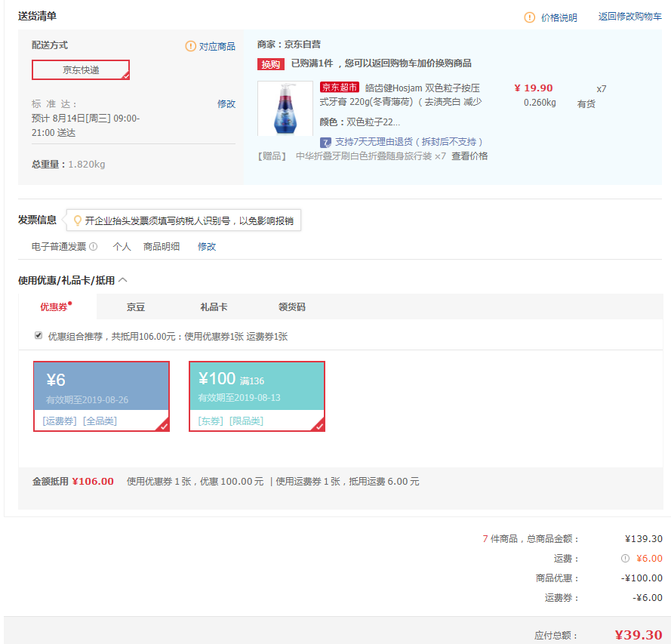Open the 京豆 tab
The height and width of the screenshot is (644, 671).
click(x=136, y=307)
